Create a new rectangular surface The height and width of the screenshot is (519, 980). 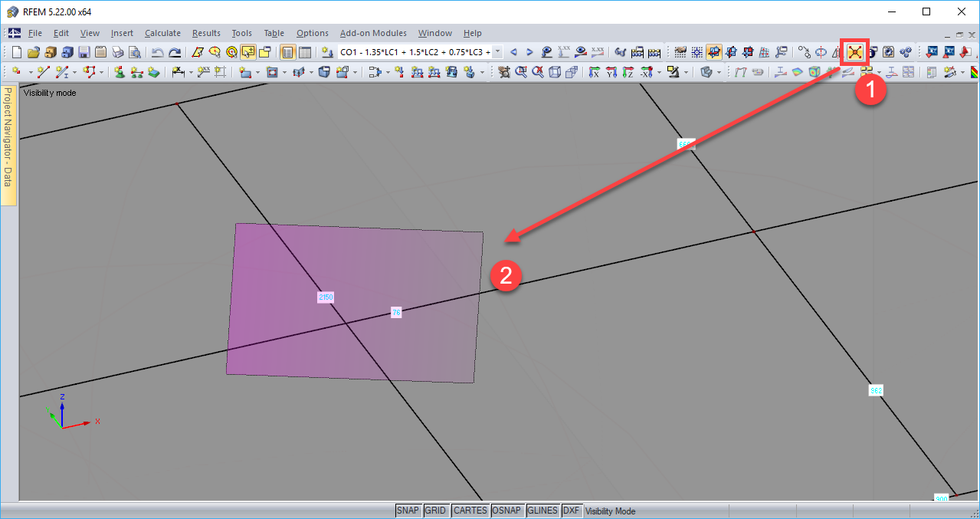click(x=244, y=72)
